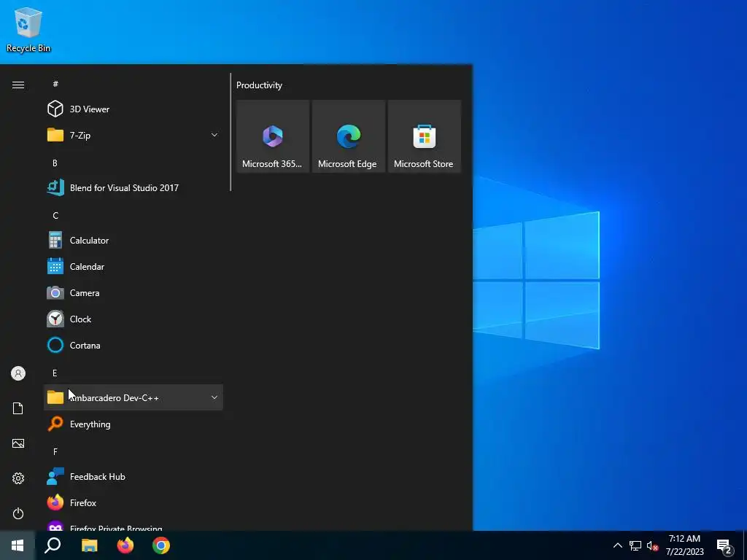Open the Action Center notifications icon
The width and height of the screenshot is (747, 560).
pyautogui.click(x=724, y=546)
